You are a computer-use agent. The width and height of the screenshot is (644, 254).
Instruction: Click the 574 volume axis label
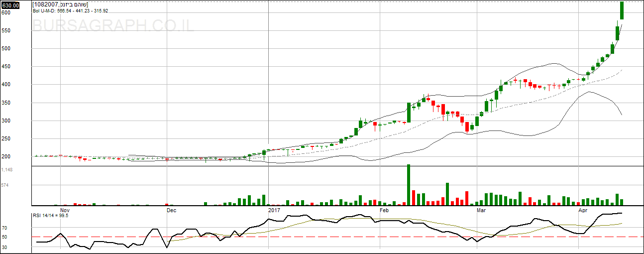(x=5, y=185)
